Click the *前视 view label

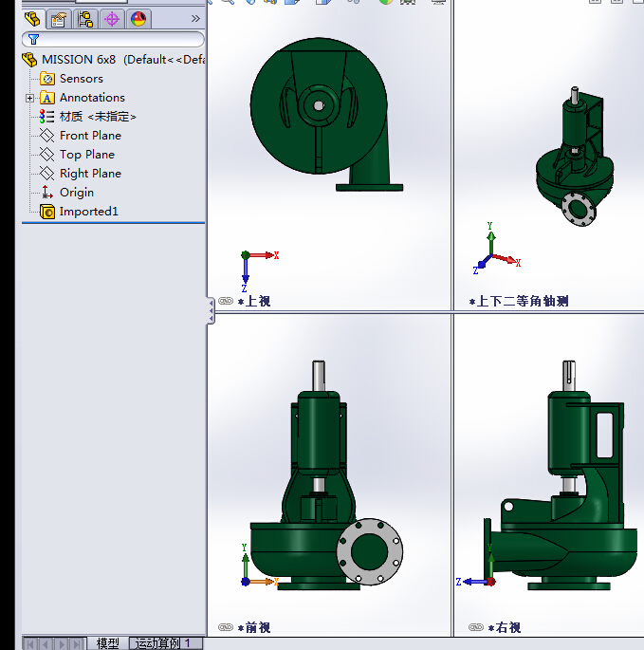[x=254, y=627]
